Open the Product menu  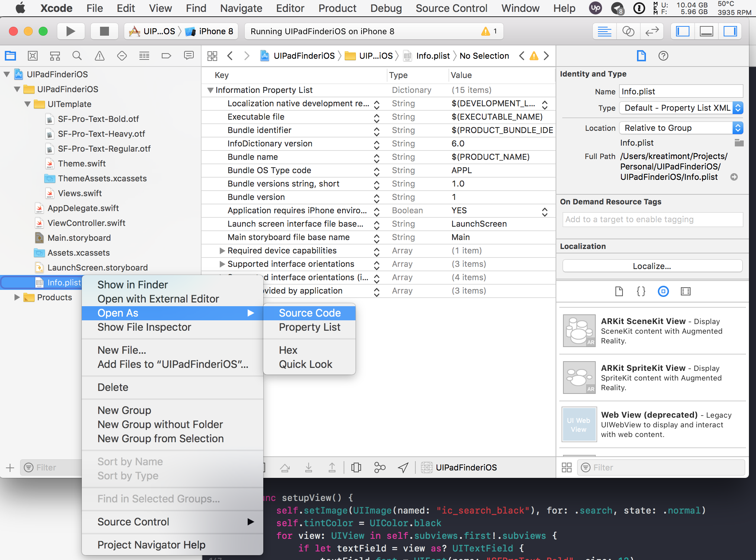337,8
